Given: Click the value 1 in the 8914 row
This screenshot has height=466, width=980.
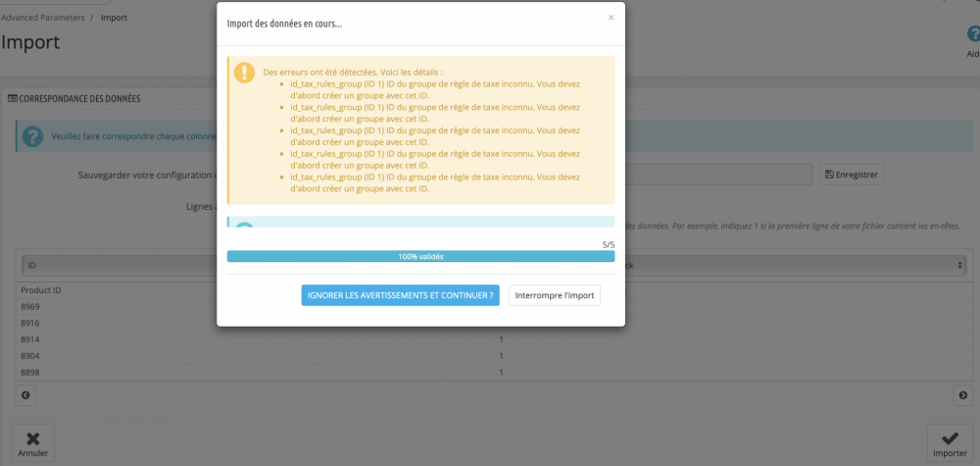Looking at the screenshot, I should click(x=501, y=339).
